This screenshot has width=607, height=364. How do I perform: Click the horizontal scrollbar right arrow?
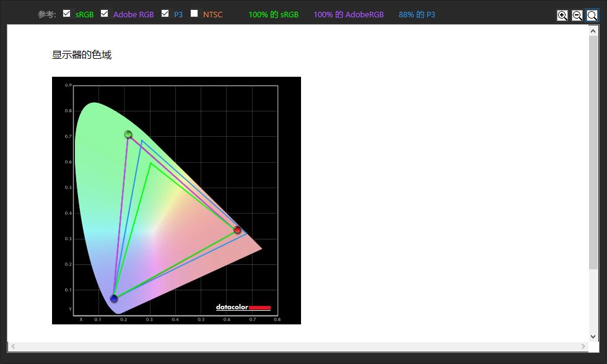click(x=583, y=346)
